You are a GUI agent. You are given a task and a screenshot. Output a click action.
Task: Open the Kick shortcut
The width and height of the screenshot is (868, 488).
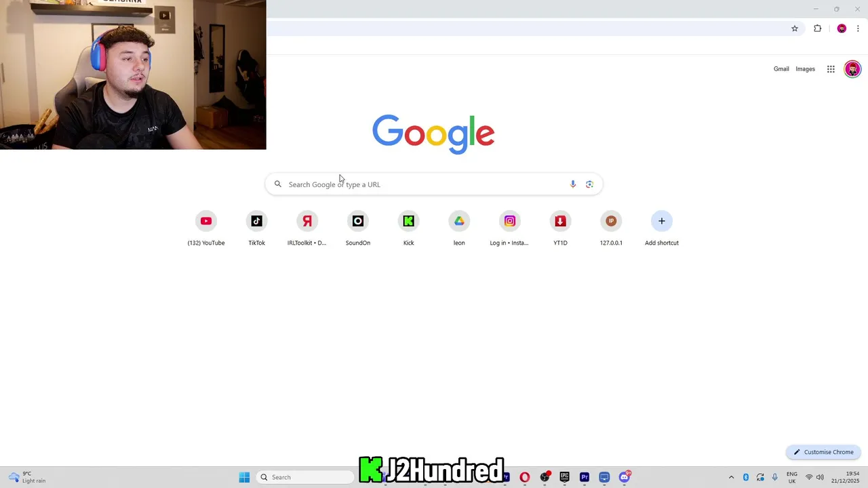coord(408,228)
